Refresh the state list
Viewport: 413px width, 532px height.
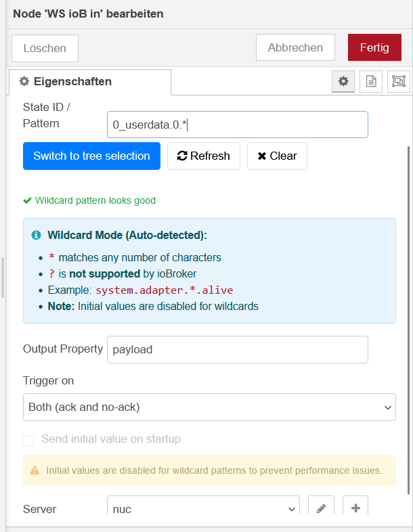pyautogui.click(x=204, y=156)
